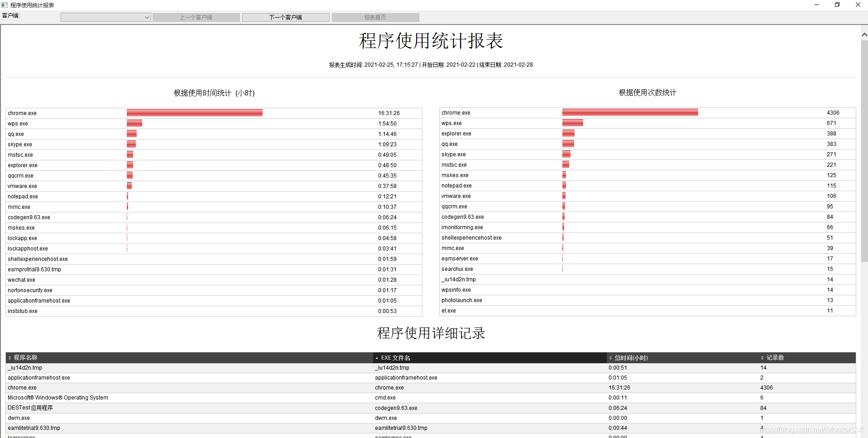Select explorer.exe in time statistics list

point(23,165)
